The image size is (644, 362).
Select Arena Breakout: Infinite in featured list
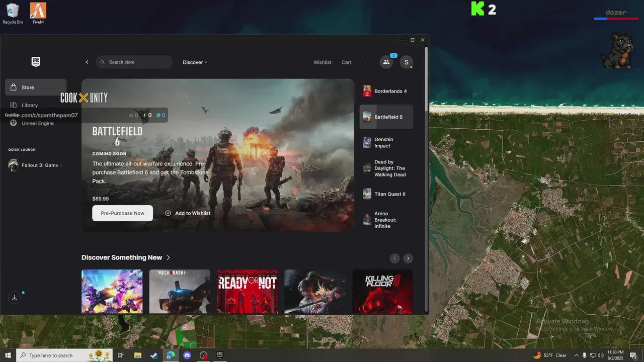point(386,220)
